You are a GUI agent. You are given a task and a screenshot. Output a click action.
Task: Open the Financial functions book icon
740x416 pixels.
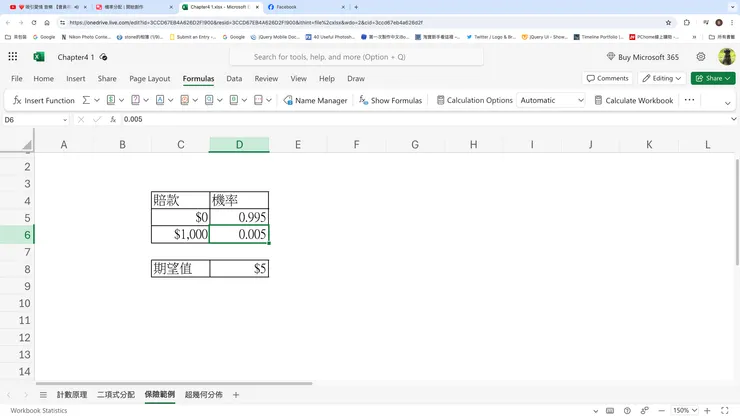[x=111, y=100]
